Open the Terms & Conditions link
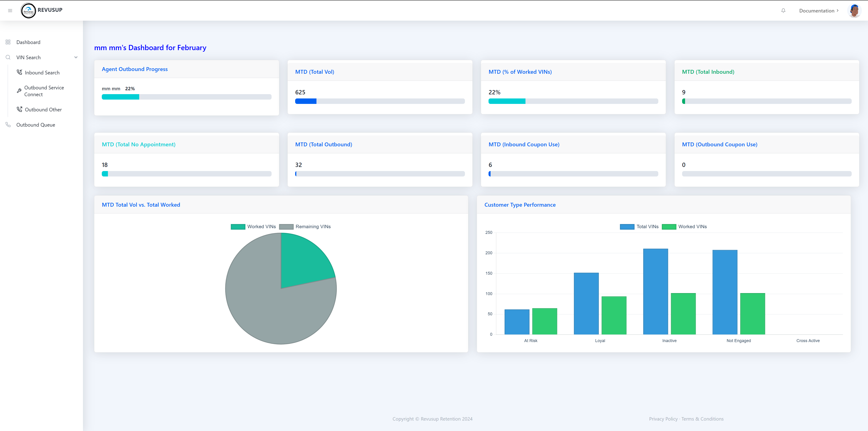 click(703, 419)
